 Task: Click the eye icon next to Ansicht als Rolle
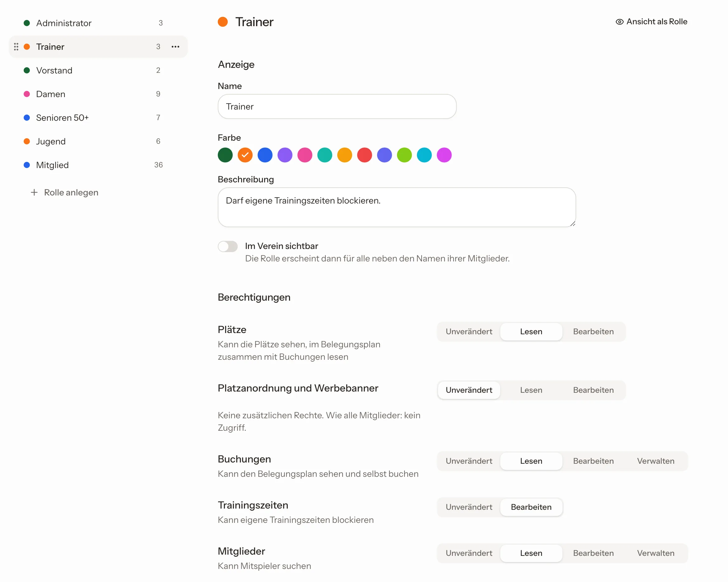(x=619, y=21)
